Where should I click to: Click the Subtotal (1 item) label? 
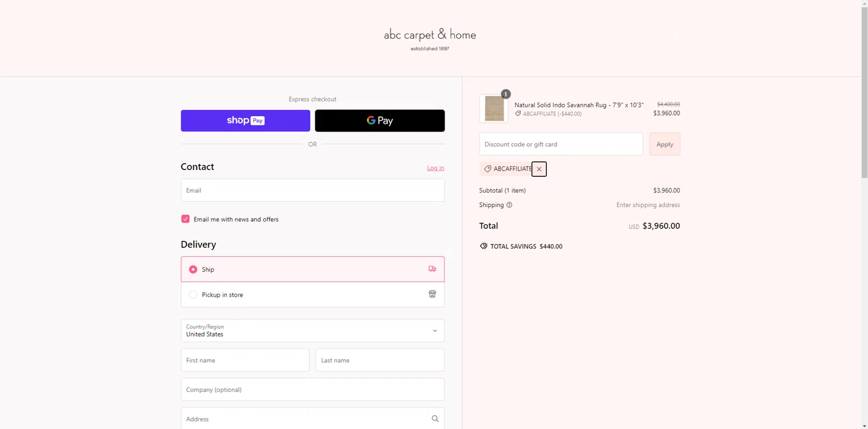tap(502, 190)
